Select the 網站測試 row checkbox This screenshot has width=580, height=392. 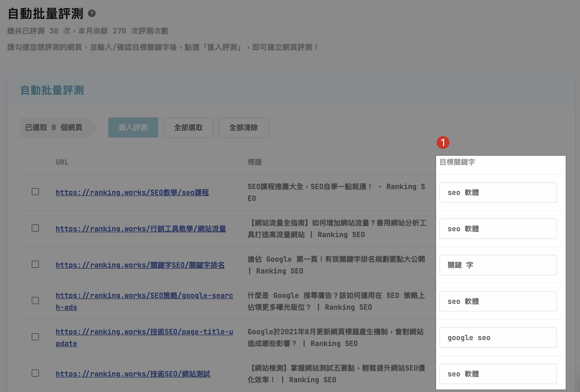pyautogui.click(x=35, y=373)
